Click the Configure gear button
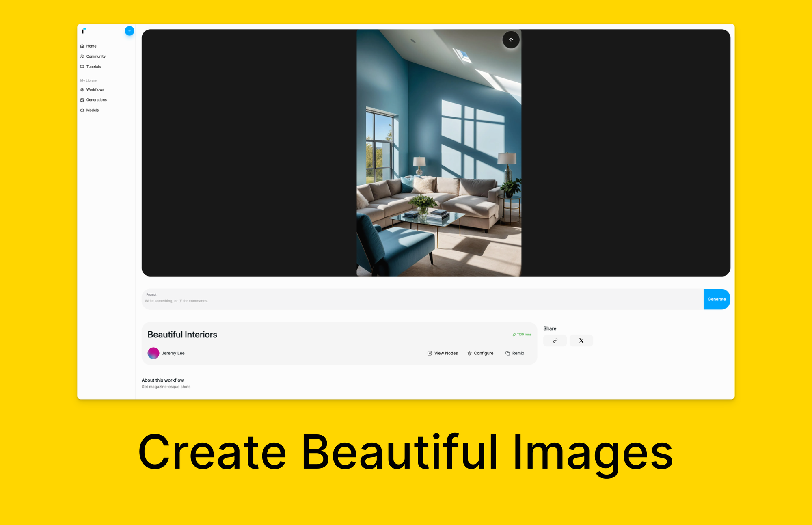 click(480, 353)
